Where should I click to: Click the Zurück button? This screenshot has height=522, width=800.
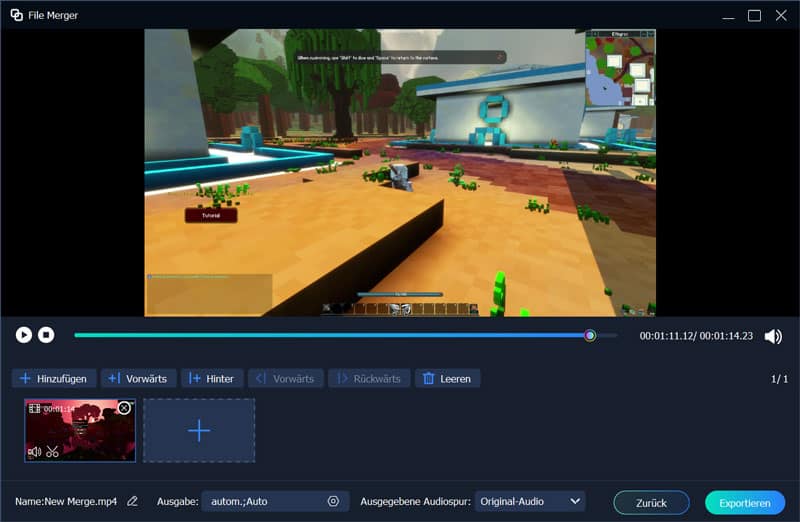click(x=651, y=502)
